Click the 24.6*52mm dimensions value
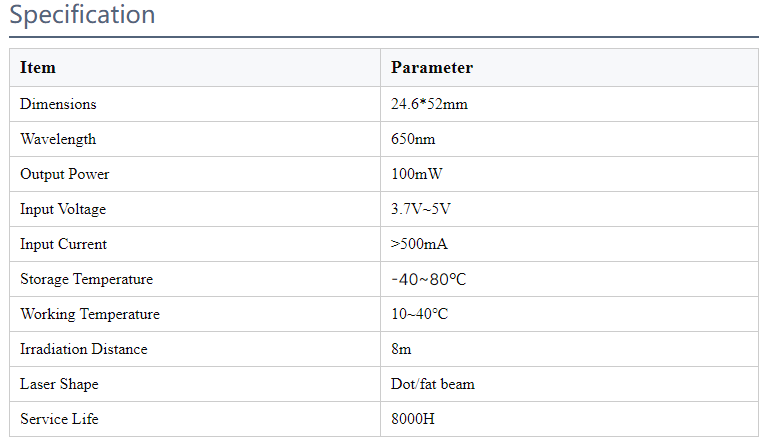774x445 pixels. coord(429,104)
